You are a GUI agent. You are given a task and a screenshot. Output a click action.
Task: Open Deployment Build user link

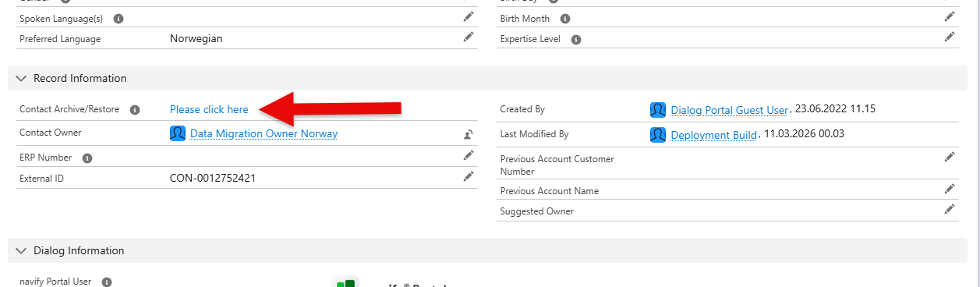pos(713,135)
